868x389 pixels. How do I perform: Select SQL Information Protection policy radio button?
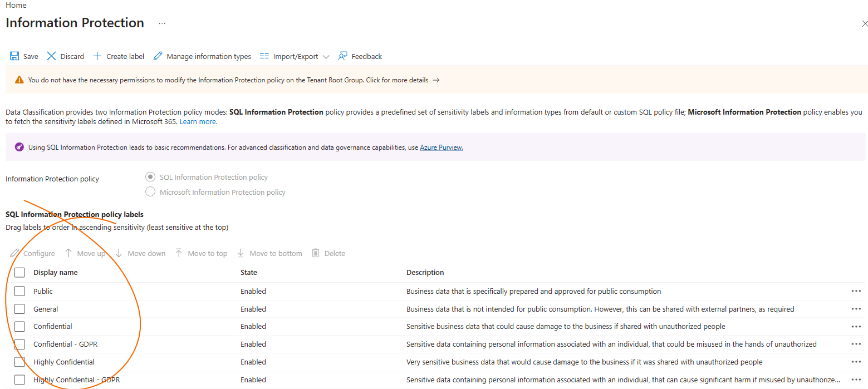pyautogui.click(x=150, y=177)
